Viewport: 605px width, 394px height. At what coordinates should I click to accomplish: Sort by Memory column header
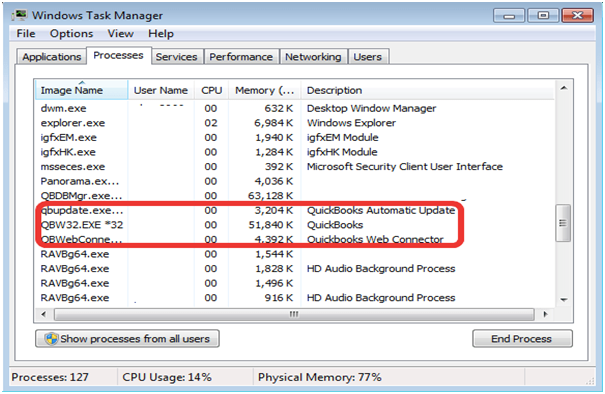(265, 90)
